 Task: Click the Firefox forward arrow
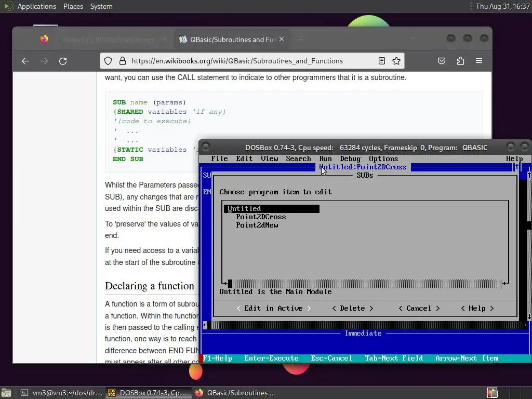tap(44, 61)
